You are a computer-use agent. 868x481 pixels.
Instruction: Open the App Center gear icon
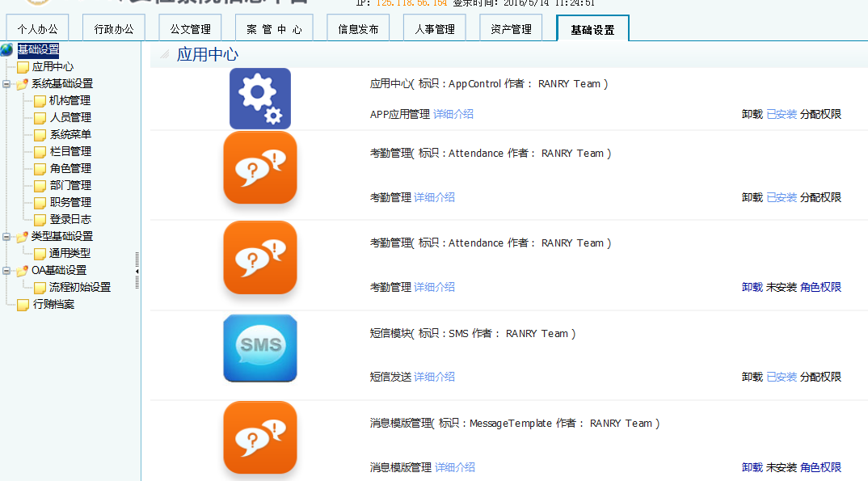coord(259,98)
